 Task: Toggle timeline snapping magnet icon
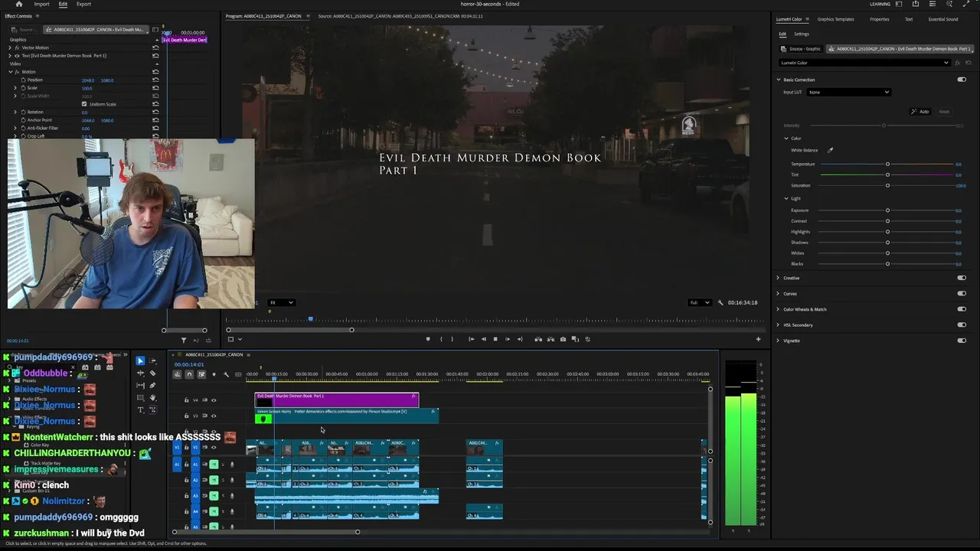pos(189,374)
